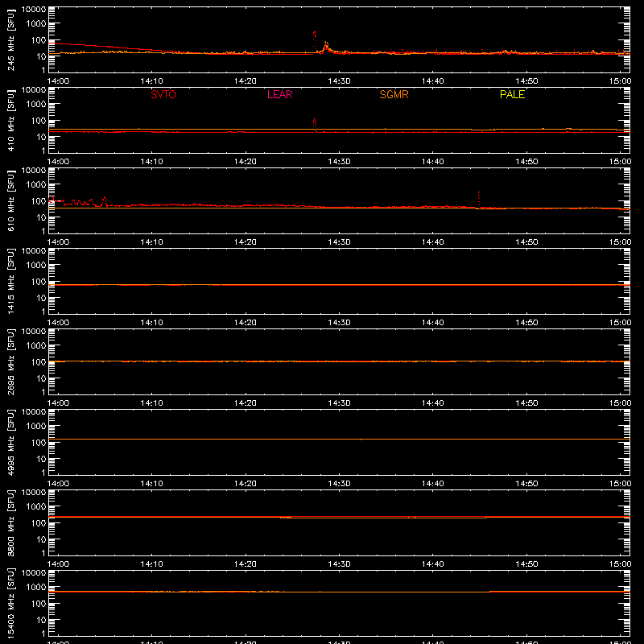Click the 1000 tick on 8800 MHz axis
The image size is (644, 644).
point(36,507)
